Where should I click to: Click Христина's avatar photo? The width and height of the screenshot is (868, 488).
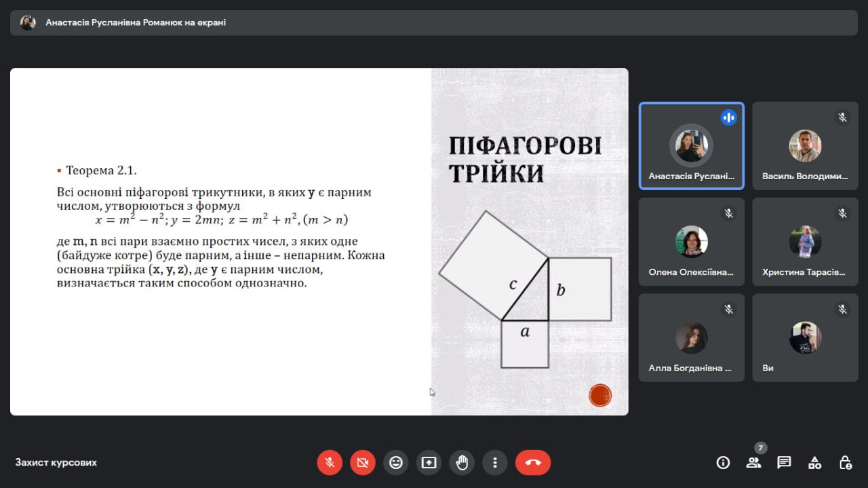[x=805, y=241]
